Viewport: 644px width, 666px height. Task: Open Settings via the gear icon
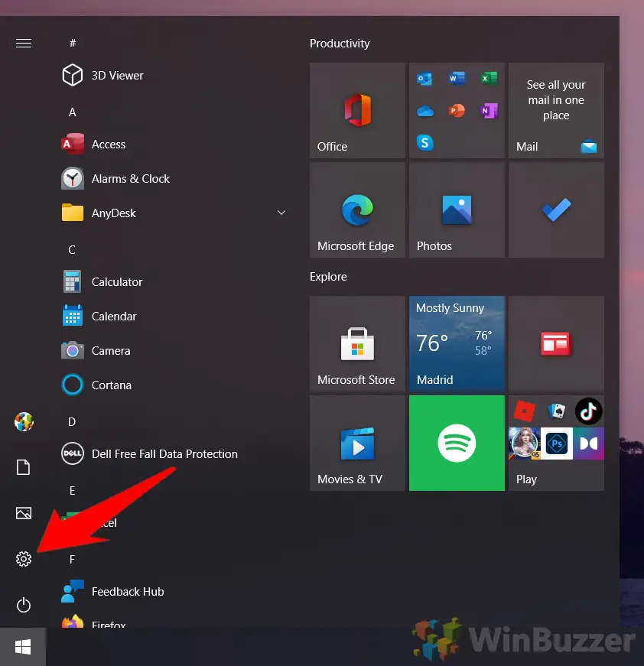(x=24, y=559)
